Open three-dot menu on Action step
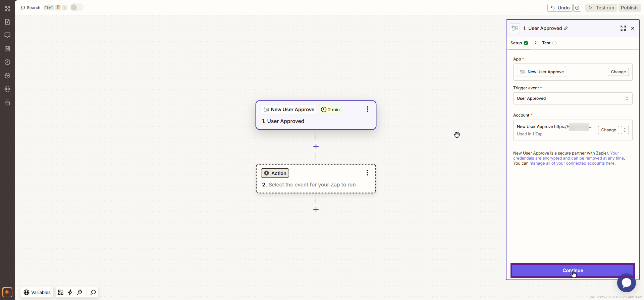The image size is (644, 300). (x=367, y=173)
